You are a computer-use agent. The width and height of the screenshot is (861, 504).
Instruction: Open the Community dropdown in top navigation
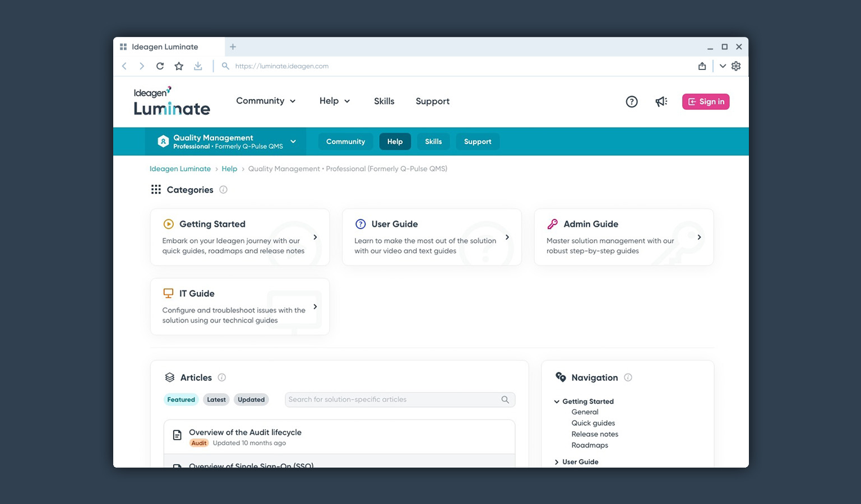266,101
